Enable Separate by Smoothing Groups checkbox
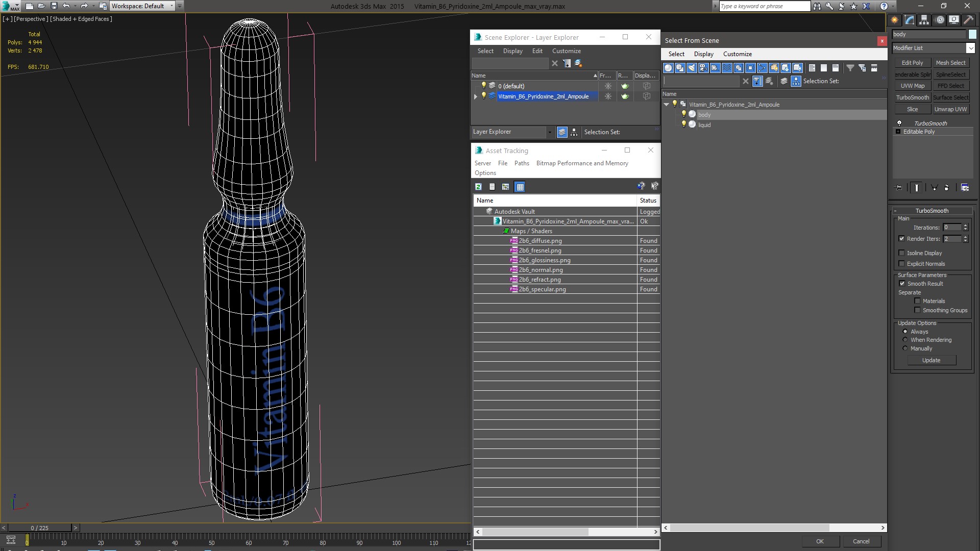This screenshot has height=551, width=980. [917, 310]
